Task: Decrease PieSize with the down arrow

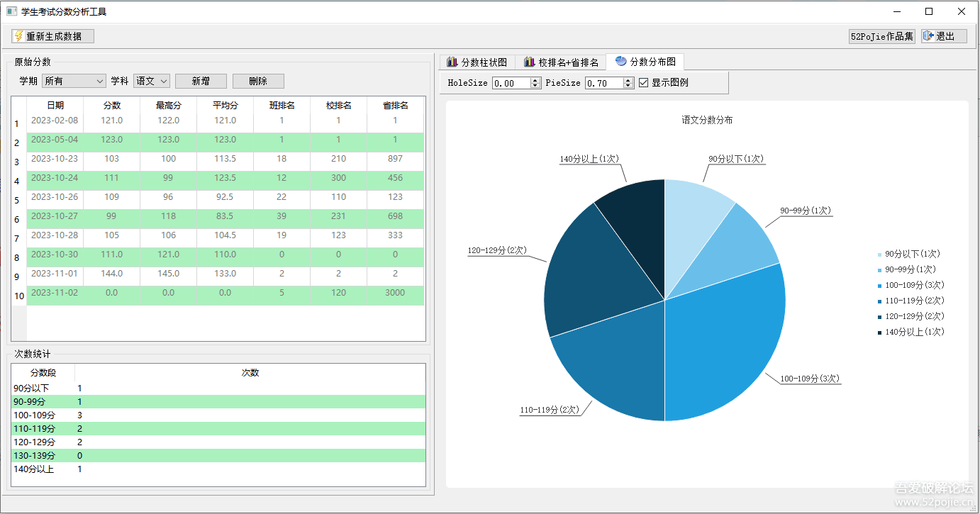Action: click(x=628, y=86)
